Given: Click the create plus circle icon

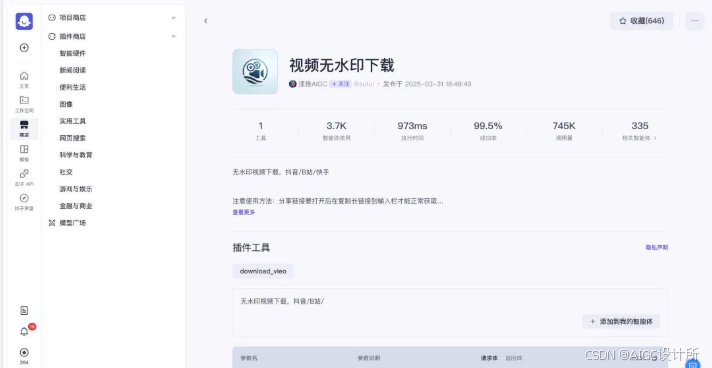Looking at the screenshot, I should (24, 48).
